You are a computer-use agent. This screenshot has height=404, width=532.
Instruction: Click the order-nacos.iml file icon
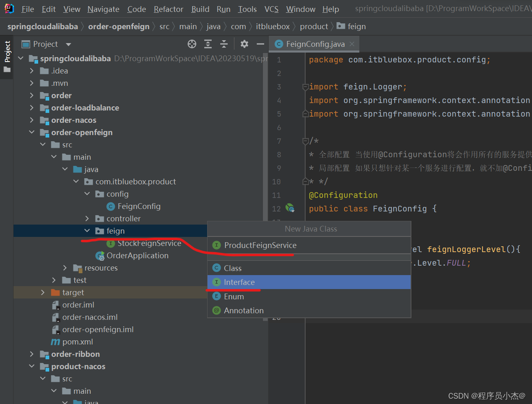[56, 317]
